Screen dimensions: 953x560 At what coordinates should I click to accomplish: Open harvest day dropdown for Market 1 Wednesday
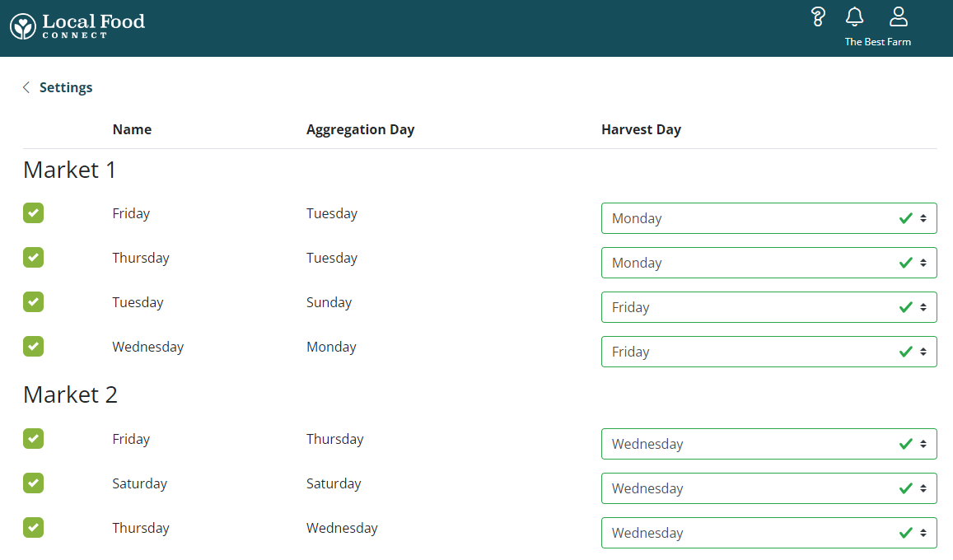(x=768, y=352)
